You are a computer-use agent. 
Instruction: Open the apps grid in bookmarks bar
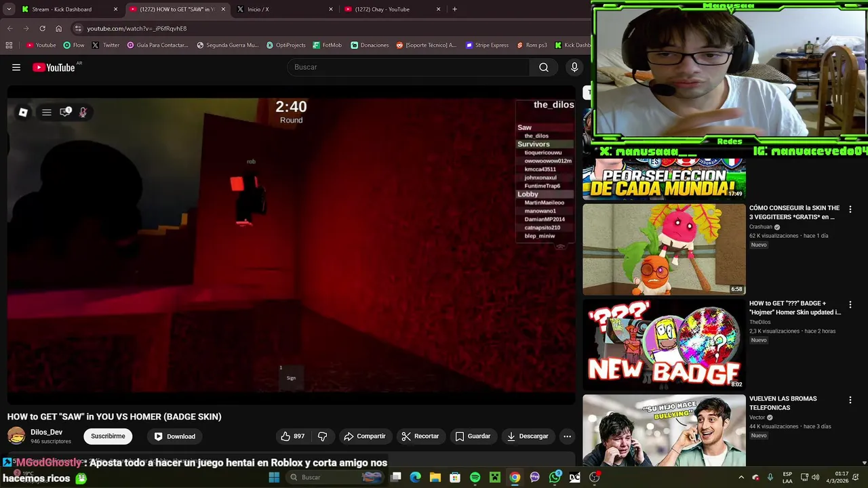pyautogui.click(x=9, y=45)
